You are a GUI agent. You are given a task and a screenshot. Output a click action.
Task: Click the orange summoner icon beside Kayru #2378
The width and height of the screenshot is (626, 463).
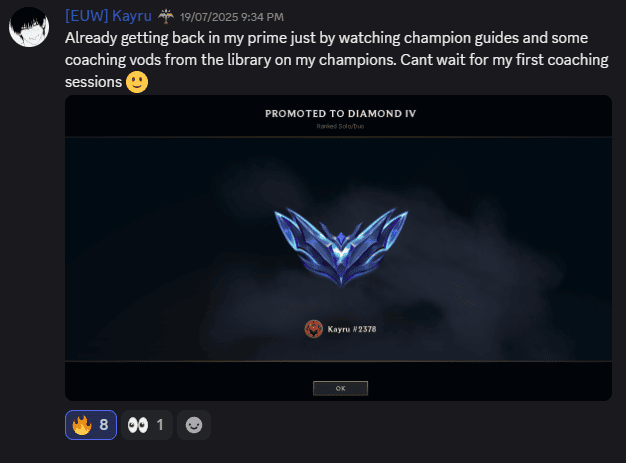(314, 329)
